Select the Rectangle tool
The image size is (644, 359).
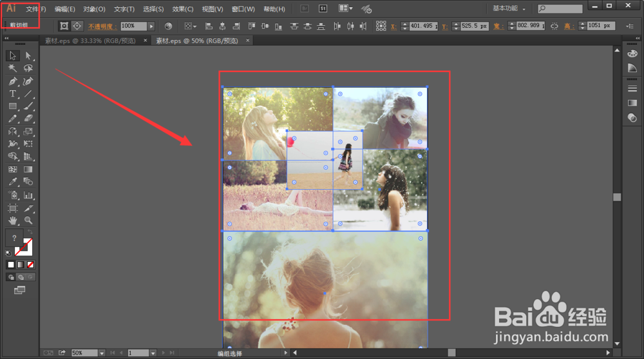(13, 106)
